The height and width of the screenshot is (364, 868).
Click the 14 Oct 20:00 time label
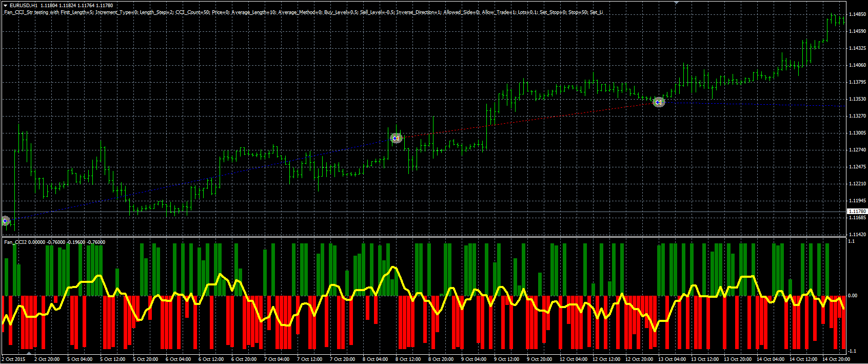pyautogui.click(x=836, y=359)
